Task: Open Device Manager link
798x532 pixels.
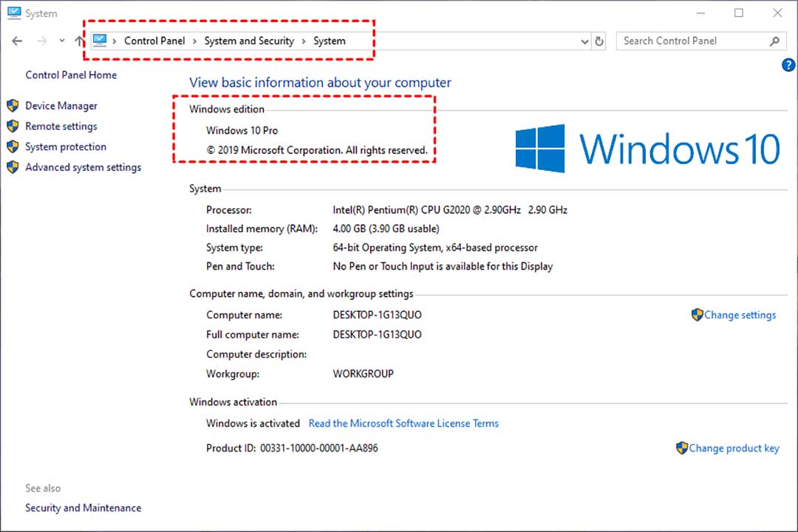Action: (x=61, y=106)
